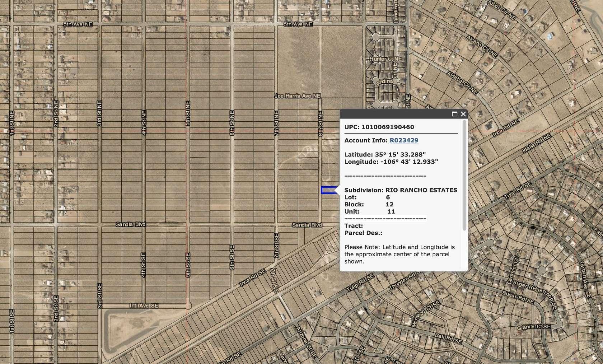Click the Inti Ave SE street label

144,306
